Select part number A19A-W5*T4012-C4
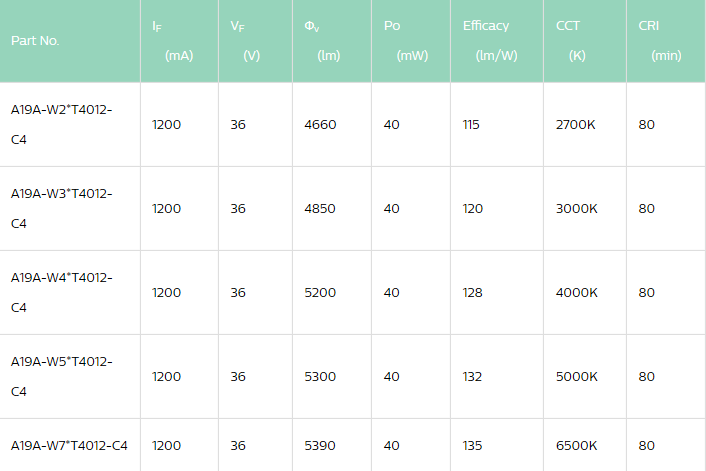Image resolution: width=706 pixels, height=471 pixels. (x=61, y=376)
